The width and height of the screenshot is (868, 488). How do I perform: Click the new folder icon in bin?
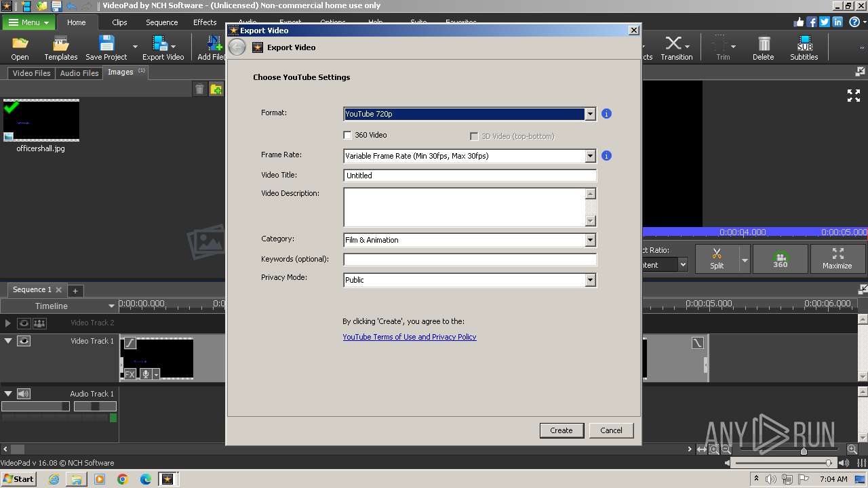click(x=216, y=89)
